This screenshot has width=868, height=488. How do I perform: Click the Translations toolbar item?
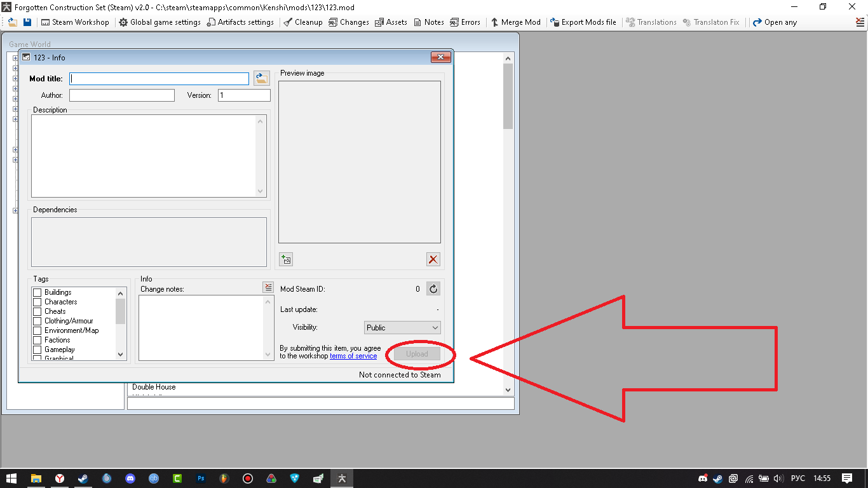click(x=651, y=22)
